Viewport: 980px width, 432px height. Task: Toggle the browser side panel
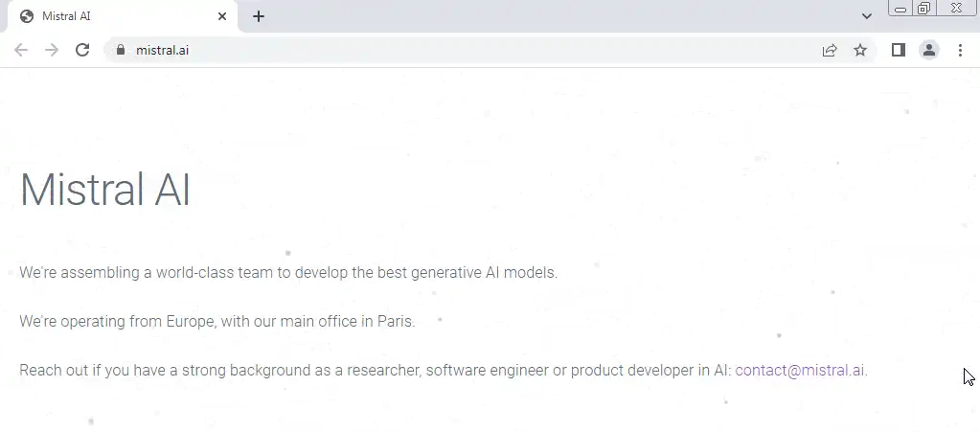[x=899, y=50]
